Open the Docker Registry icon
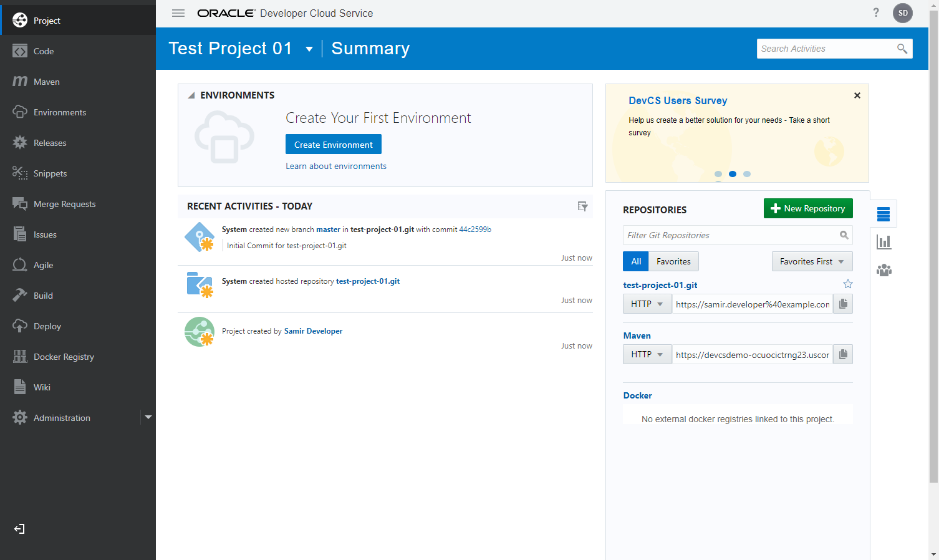The height and width of the screenshot is (560, 939). [20, 357]
